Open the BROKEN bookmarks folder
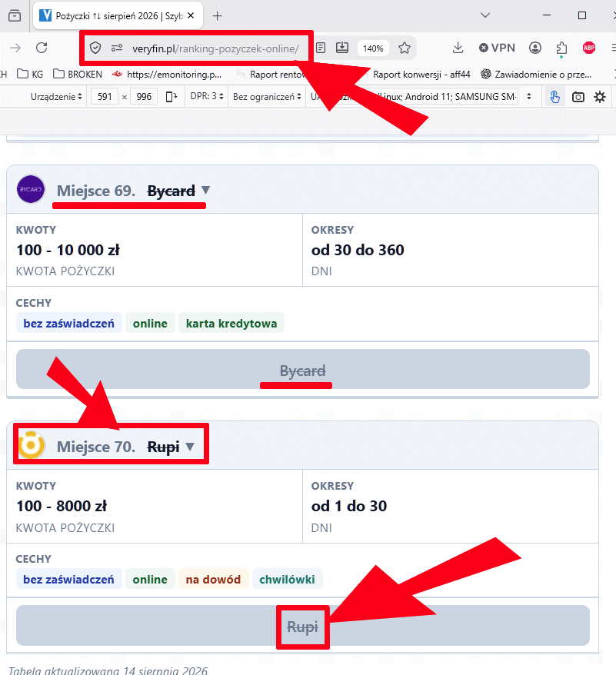 point(78,74)
